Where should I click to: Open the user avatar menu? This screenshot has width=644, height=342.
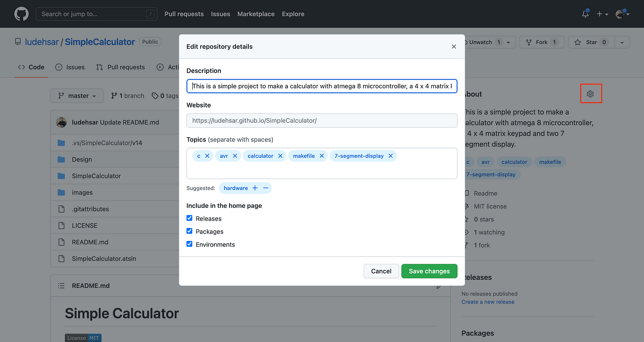point(622,14)
